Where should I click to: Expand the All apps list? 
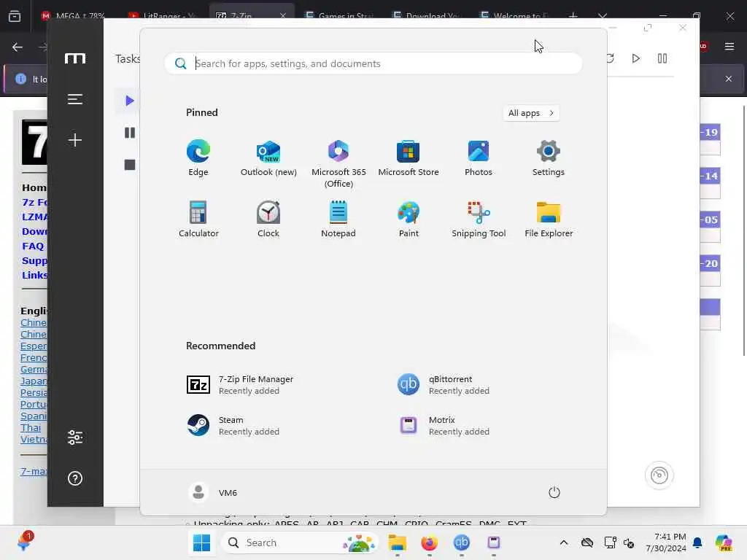tap(531, 113)
